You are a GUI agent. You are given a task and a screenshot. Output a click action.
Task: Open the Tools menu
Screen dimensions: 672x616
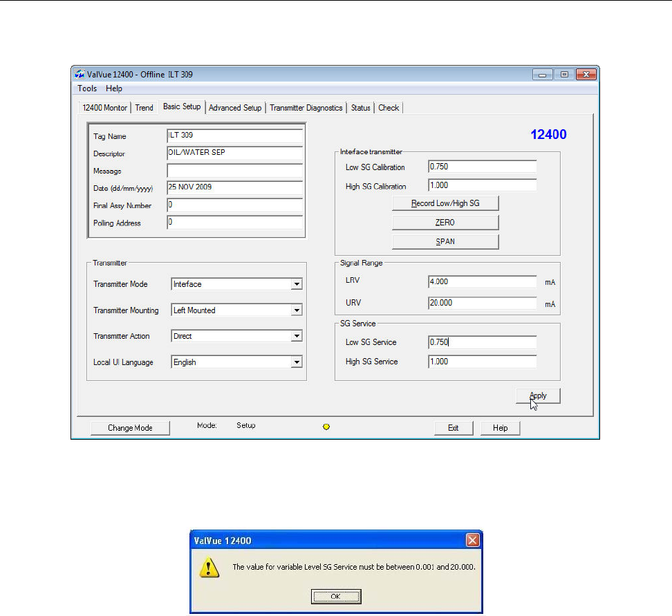87,88
